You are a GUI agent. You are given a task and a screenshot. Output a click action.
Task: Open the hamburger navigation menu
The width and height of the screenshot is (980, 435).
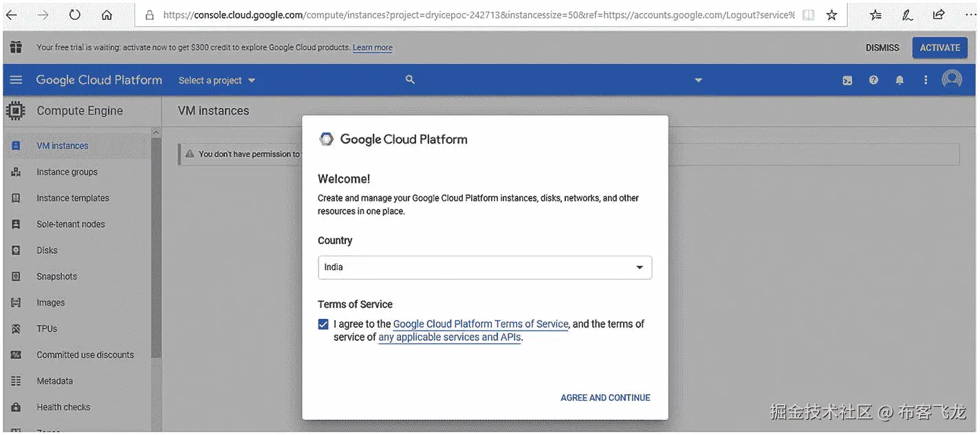tap(16, 80)
